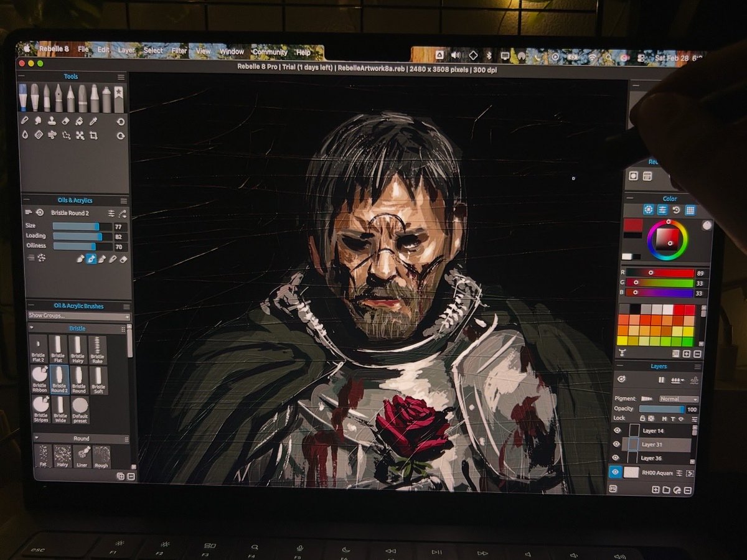Select the Stamp tool
This screenshot has height=560, width=747.
[x=52, y=121]
